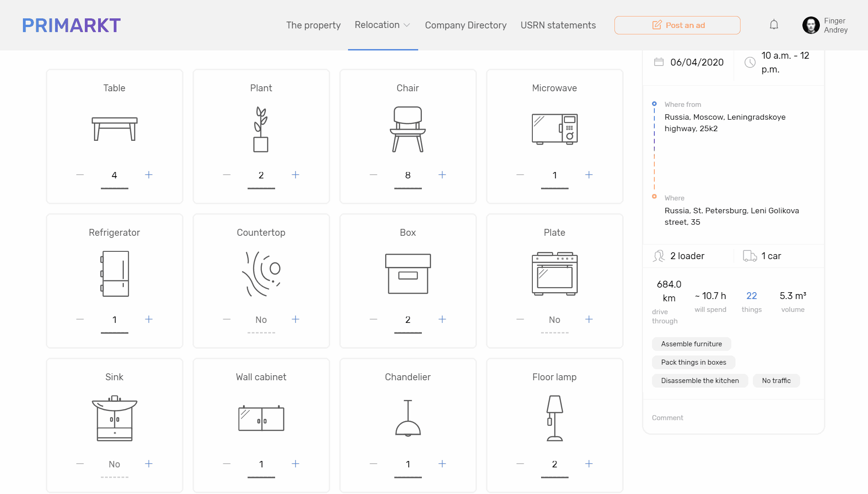The height and width of the screenshot is (494, 868).
Task: Click the Plant pot icon
Action: coord(261,129)
